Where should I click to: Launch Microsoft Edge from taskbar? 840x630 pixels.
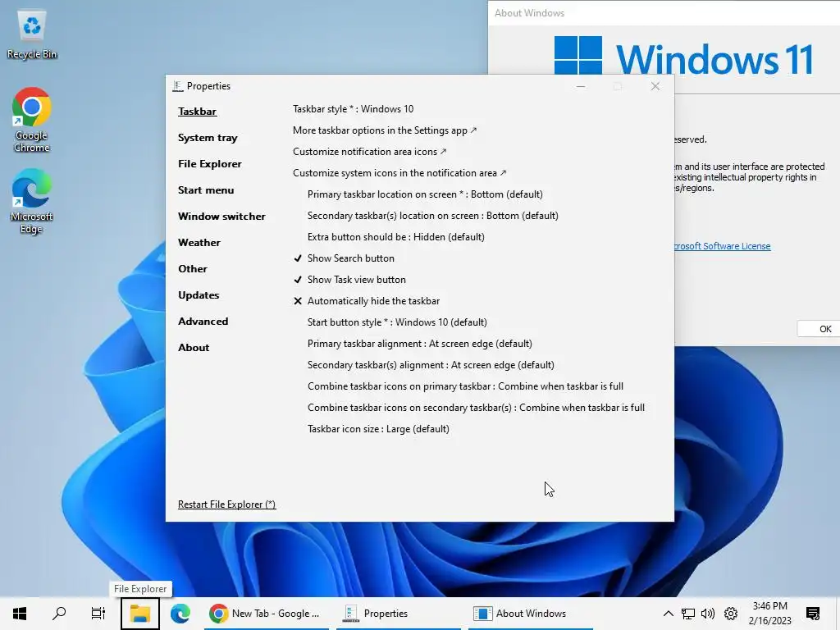180,614
